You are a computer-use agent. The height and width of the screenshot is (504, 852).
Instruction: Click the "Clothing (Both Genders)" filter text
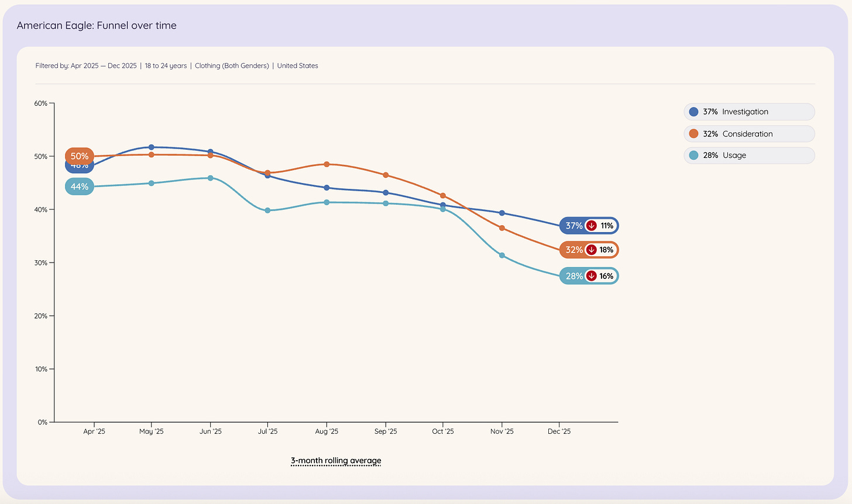[x=232, y=65]
